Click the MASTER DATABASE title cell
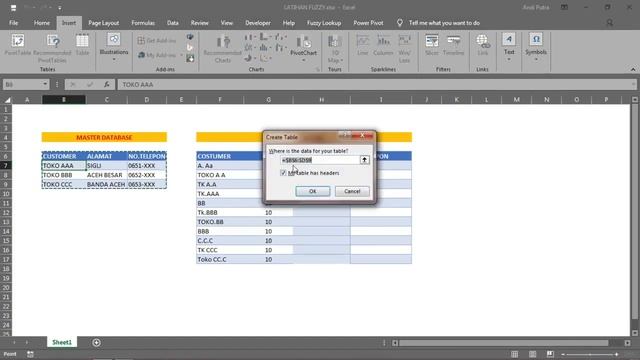640x360 pixels. pos(104,137)
